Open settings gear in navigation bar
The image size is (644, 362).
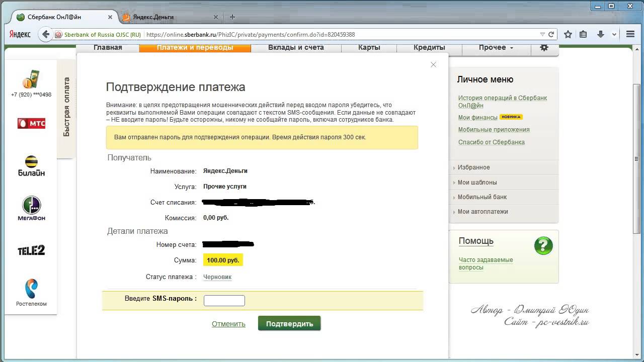[544, 48]
